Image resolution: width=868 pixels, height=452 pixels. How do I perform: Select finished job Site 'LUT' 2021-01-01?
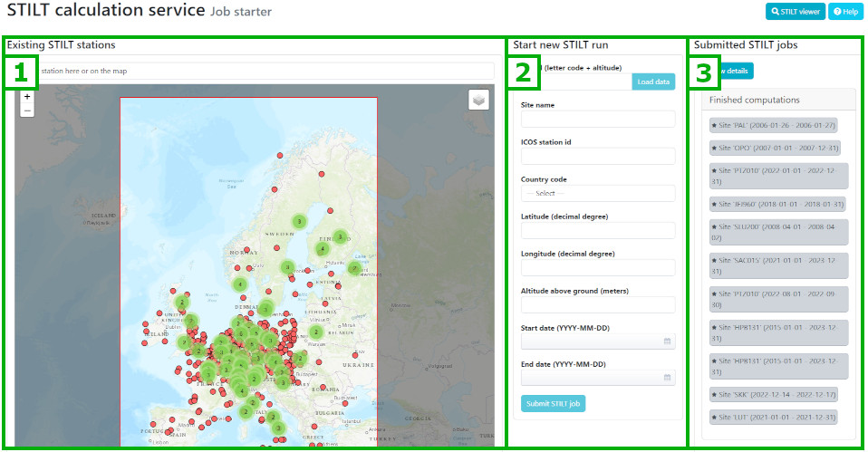774,418
